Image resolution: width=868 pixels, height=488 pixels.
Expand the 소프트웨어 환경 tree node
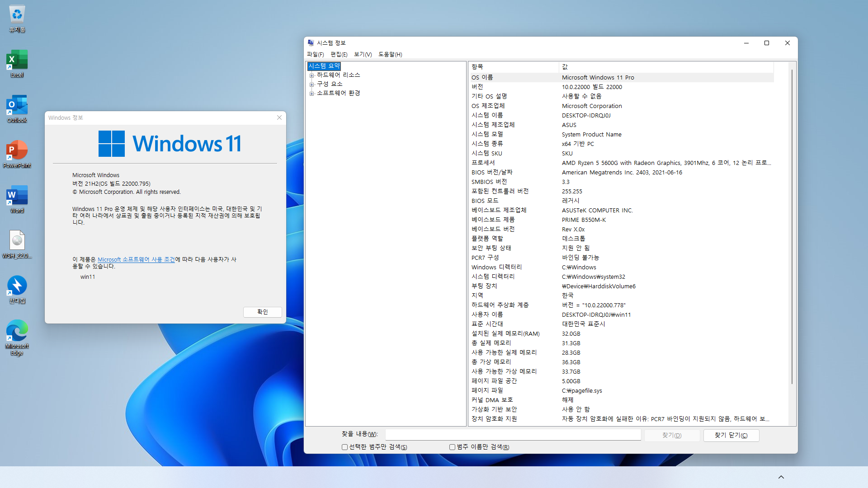(x=311, y=94)
